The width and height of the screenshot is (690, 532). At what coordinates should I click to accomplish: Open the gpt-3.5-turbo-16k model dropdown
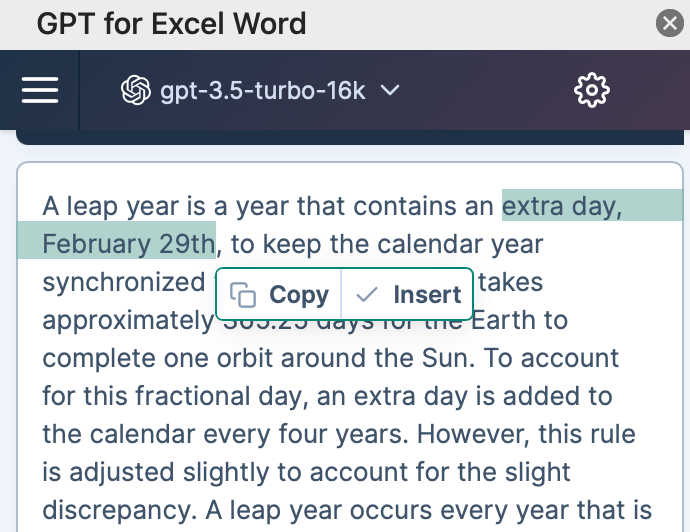click(x=261, y=90)
